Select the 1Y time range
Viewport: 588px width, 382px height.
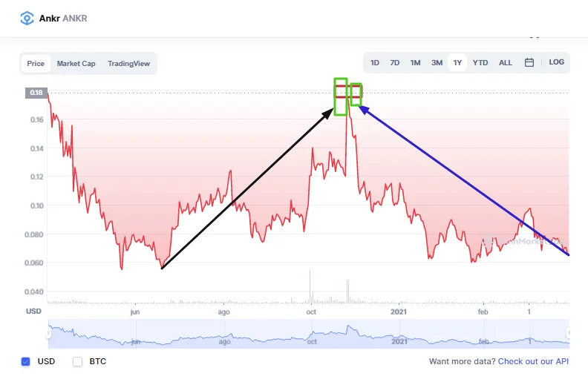tap(457, 62)
